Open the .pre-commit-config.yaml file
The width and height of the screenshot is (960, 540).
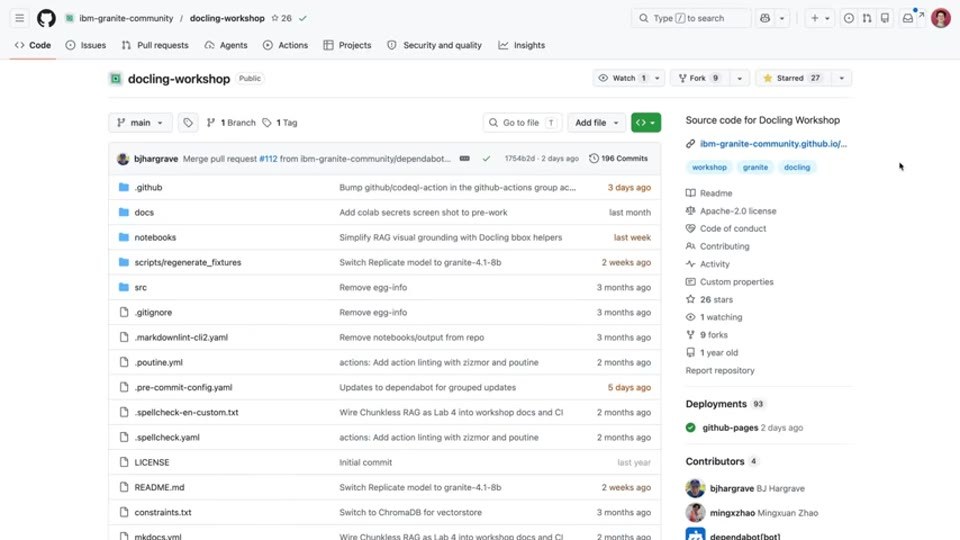[x=183, y=388]
